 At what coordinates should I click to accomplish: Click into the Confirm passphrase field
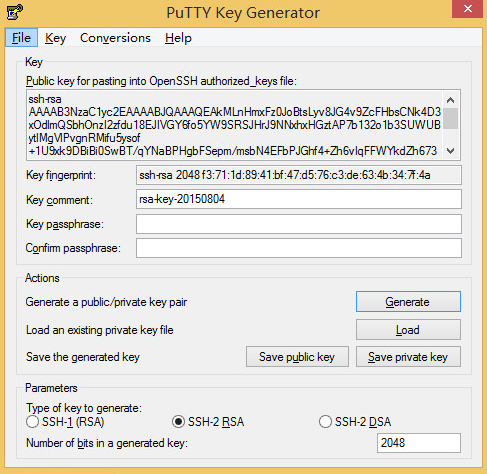(299, 248)
